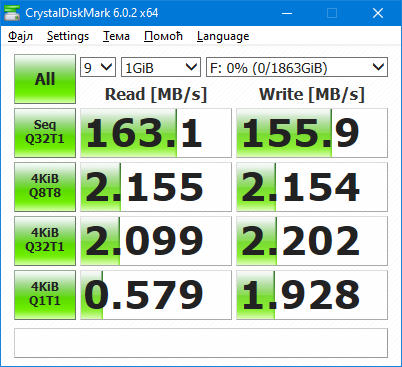Start the Seq Q32T1 benchmark
The width and height of the screenshot is (402, 367).
pyautogui.click(x=45, y=133)
